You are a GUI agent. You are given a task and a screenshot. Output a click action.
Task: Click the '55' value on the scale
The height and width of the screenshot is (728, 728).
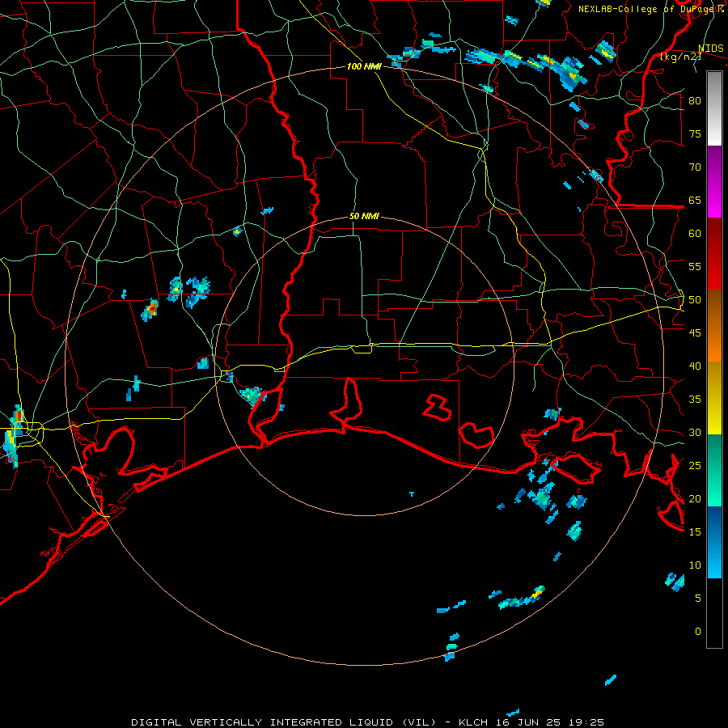(695, 266)
